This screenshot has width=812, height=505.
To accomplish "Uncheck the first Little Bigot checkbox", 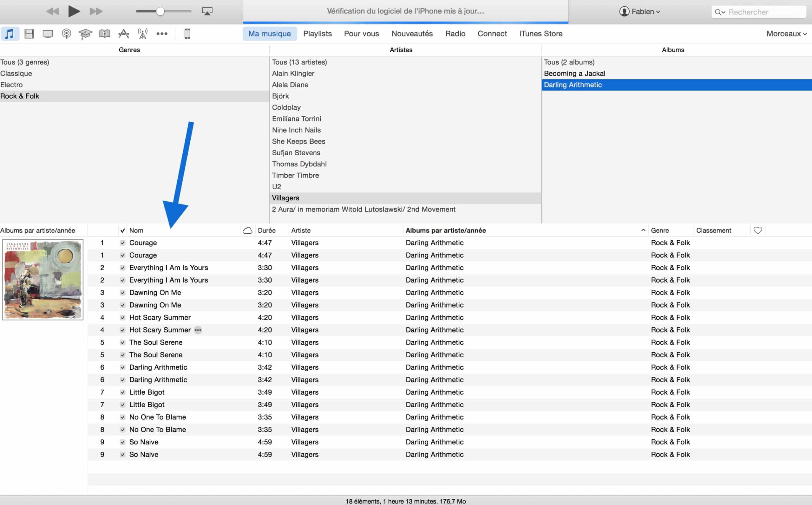I will point(123,392).
